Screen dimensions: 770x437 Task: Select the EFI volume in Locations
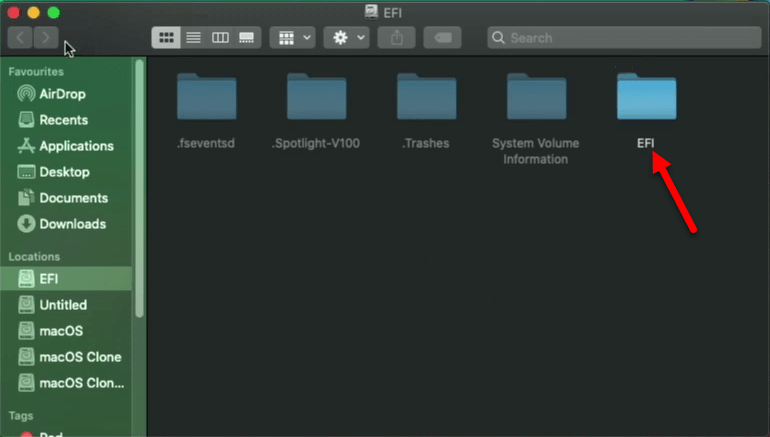pos(66,278)
